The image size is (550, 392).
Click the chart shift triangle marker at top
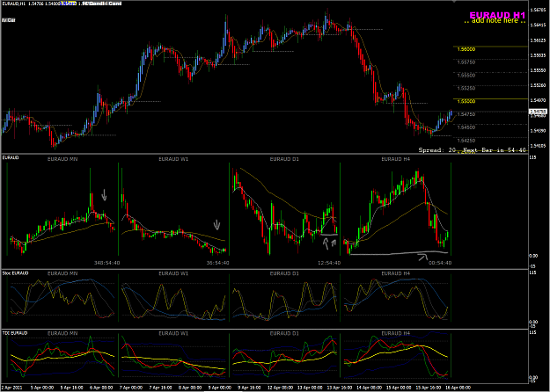pos(455,2)
